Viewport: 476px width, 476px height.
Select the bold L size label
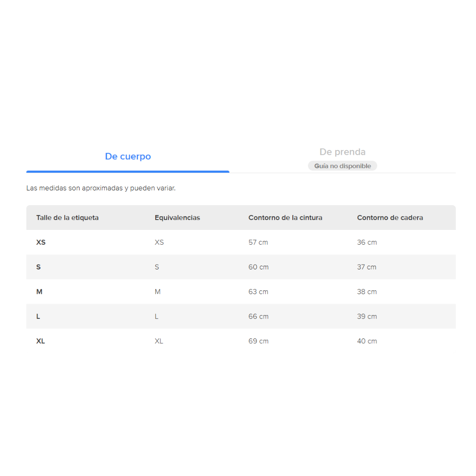point(38,317)
